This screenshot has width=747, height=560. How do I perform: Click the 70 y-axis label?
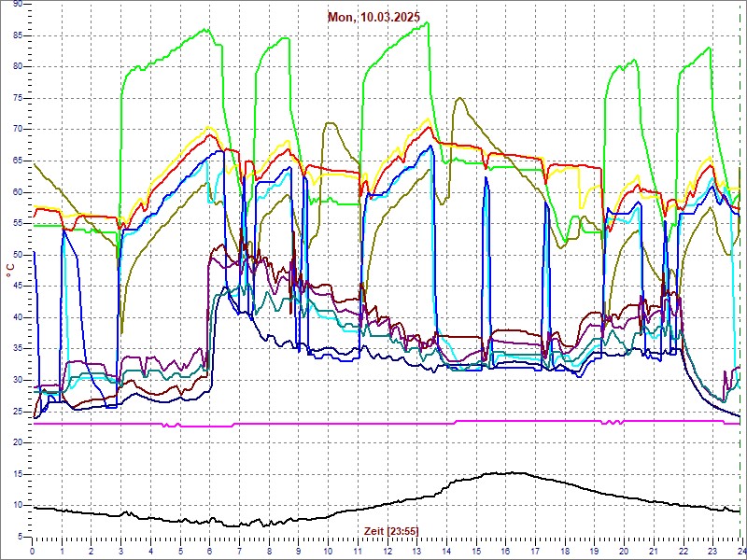(x=18, y=130)
